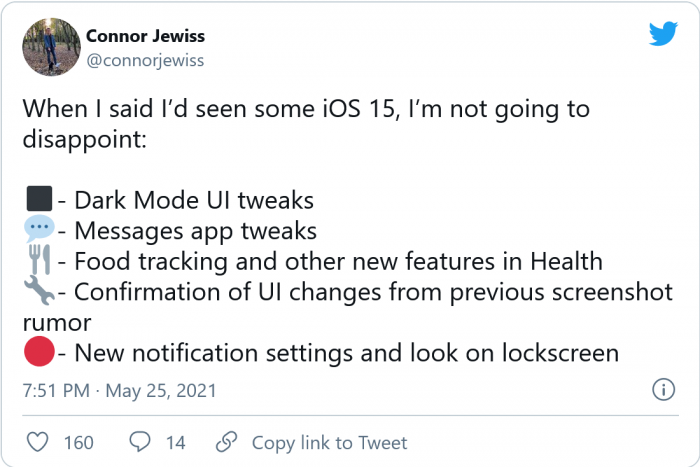Viewport: 700px width, 467px height.
Task: Like the tweet with the heart icon
Action: (37, 442)
